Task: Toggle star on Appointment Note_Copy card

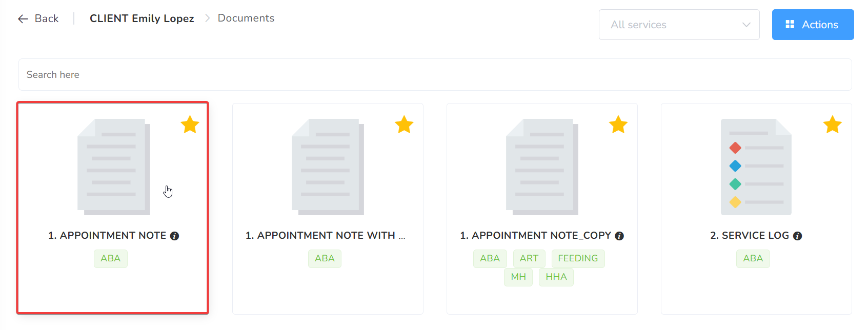Action: [x=618, y=125]
